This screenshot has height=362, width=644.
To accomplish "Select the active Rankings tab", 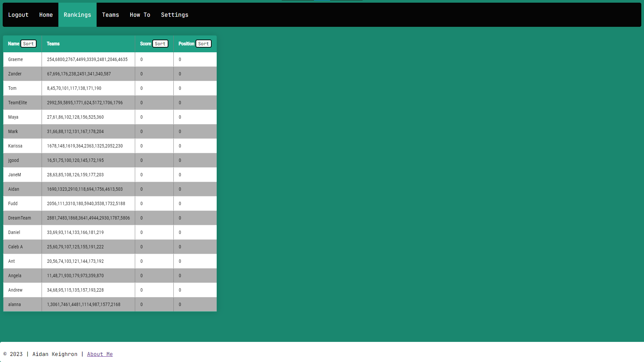I will coord(77,15).
